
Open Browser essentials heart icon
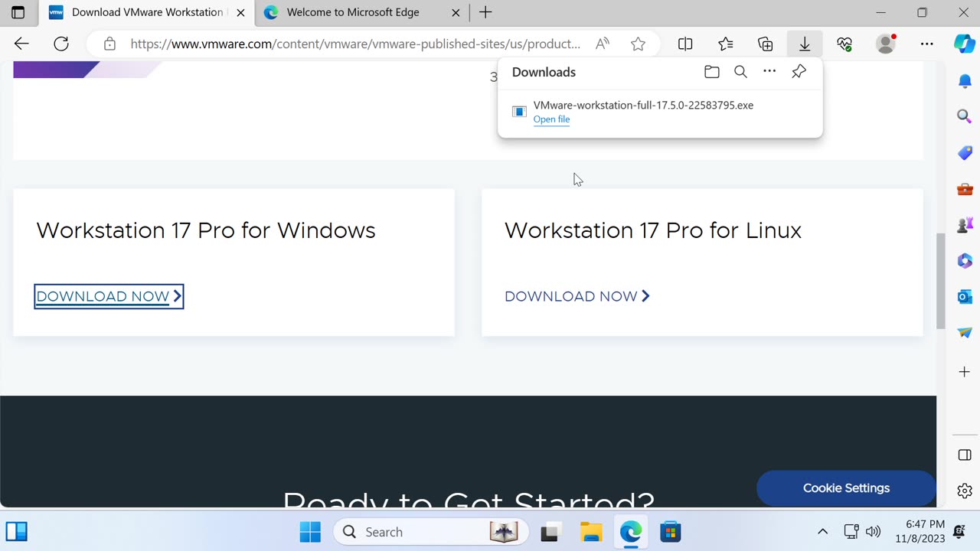844,44
